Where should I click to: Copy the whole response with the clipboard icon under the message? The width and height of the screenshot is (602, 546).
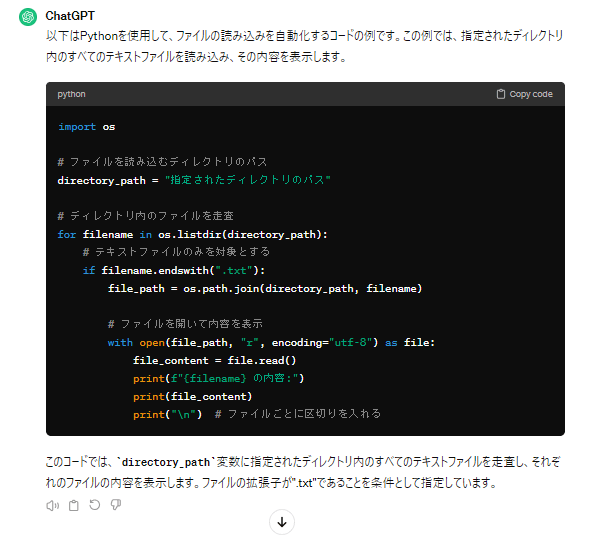pos(74,506)
